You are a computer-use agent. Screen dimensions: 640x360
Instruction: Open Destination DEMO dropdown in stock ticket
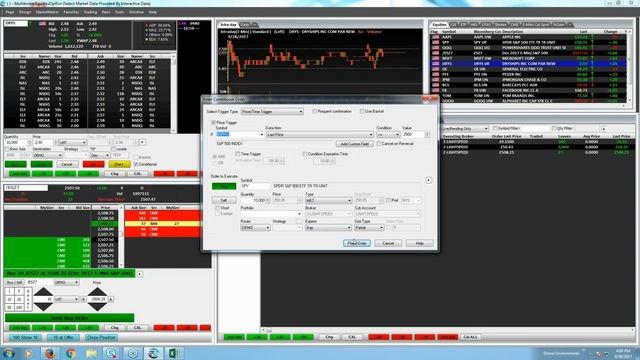tap(47, 156)
